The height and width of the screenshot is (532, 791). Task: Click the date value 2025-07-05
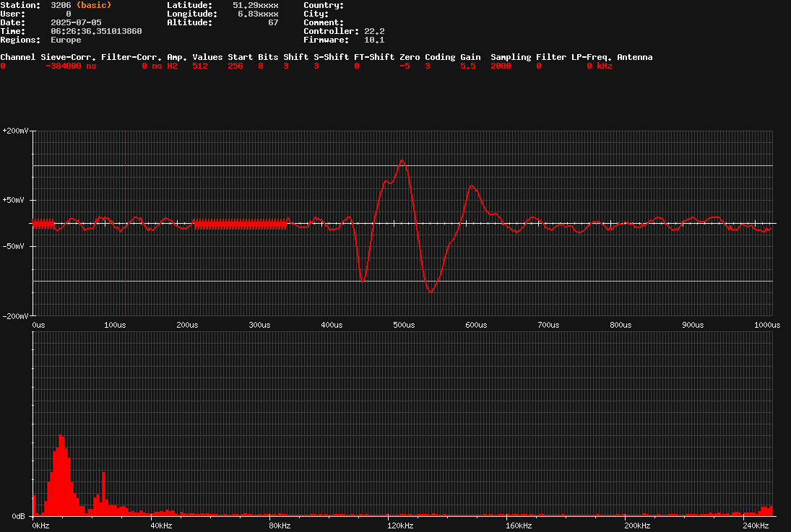coord(76,22)
